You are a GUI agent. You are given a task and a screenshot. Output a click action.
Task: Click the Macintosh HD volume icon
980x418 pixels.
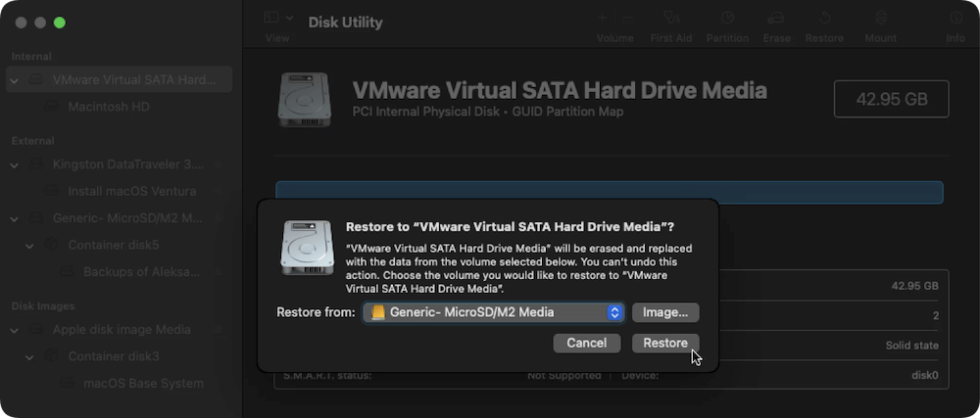[51, 107]
